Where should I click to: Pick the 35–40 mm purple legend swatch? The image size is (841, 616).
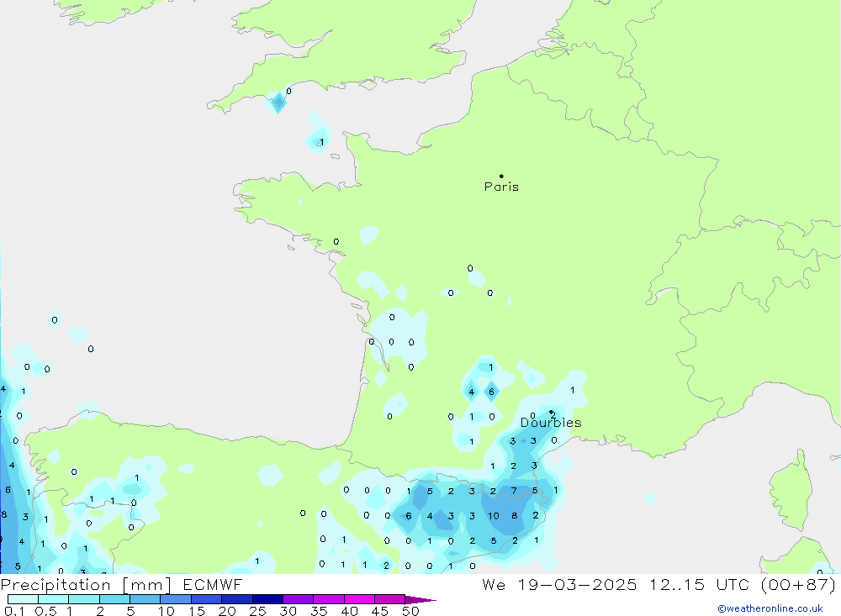pyautogui.click(x=328, y=599)
